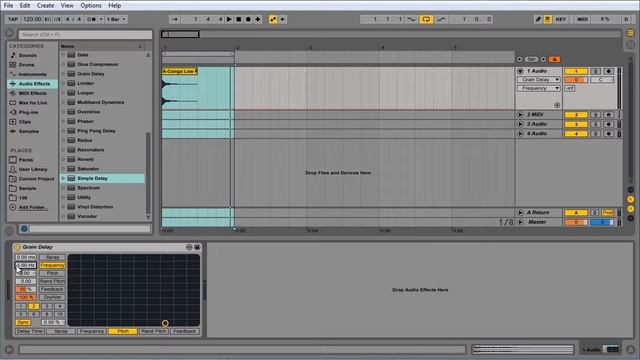This screenshot has height=360, width=640.
Task: Select Frequency for the Y axis
Action: (x=52, y=265)
